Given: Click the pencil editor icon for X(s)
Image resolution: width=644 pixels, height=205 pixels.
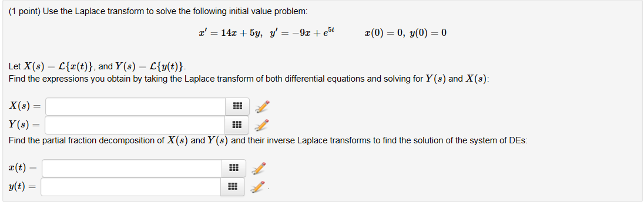Looking at the screenshot, I should click(x=262, y=107).
